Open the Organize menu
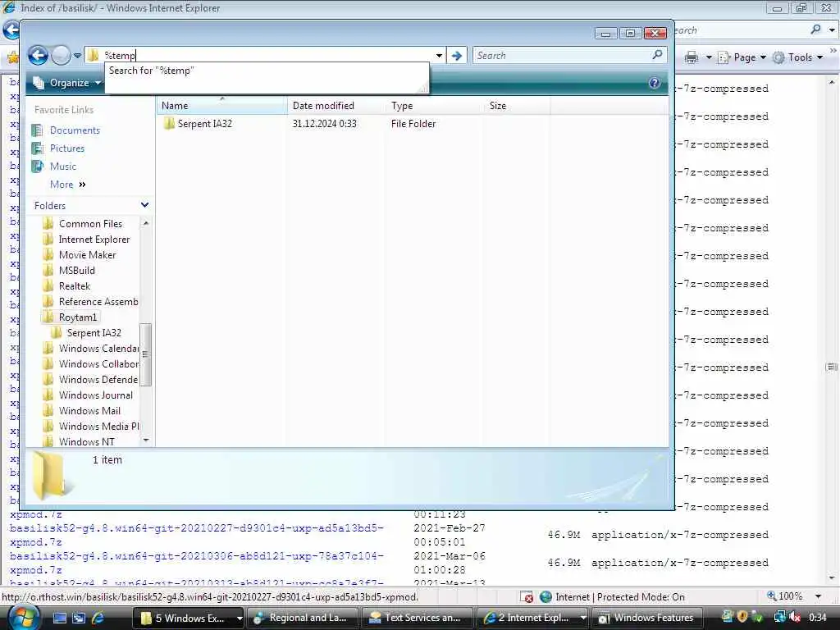The width and height of the screenshot is (840, 630). pyautogui.click(x=67, y=83)
